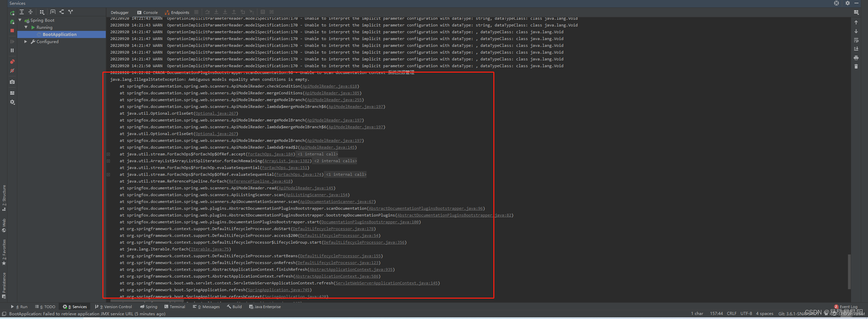
Task: Open the 6: TODO tool window
Action: 45,306
